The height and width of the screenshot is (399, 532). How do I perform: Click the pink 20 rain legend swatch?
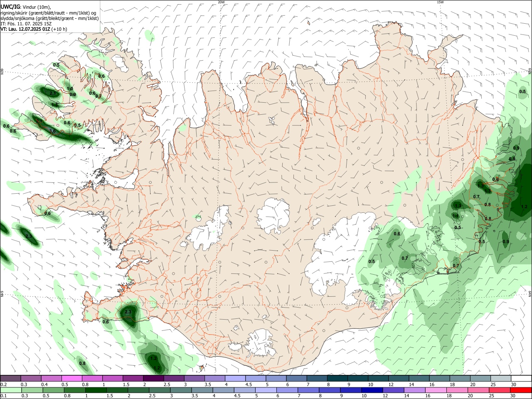coord(478,390)
